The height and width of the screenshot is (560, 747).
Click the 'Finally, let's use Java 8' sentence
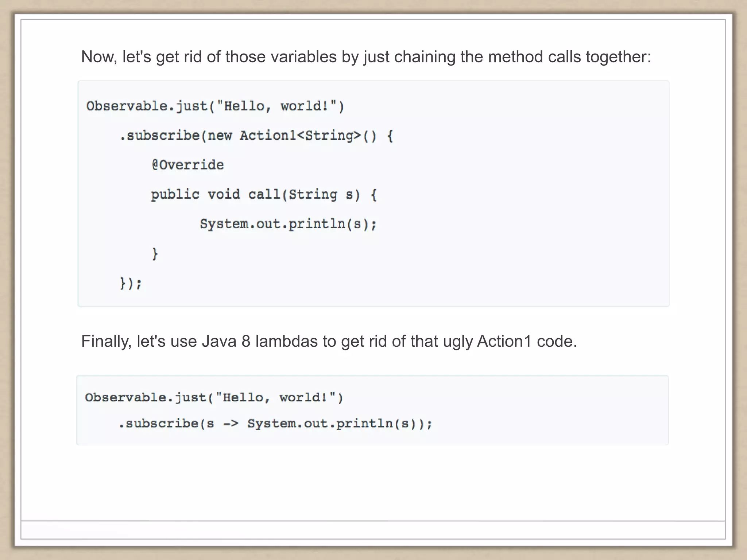[329, 342]
